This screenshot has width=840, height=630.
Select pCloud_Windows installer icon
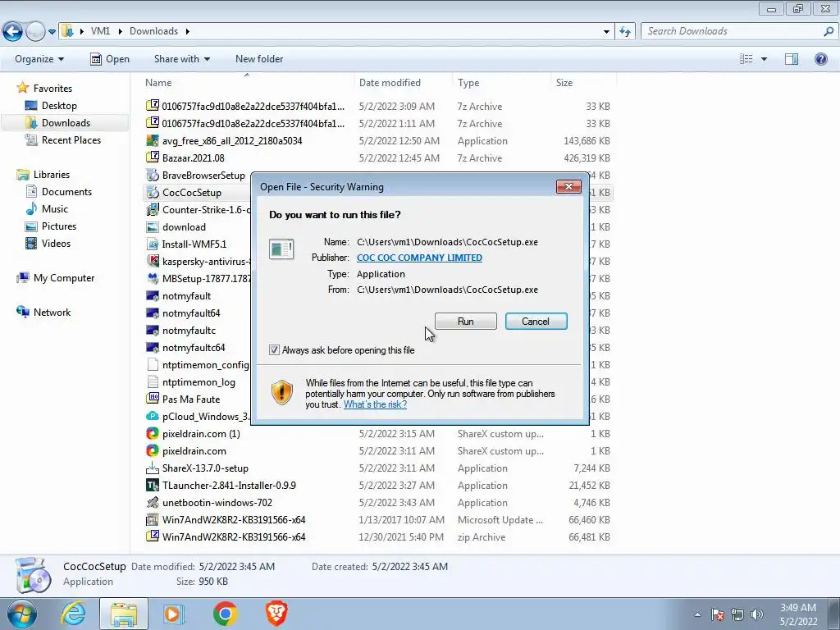153,416
